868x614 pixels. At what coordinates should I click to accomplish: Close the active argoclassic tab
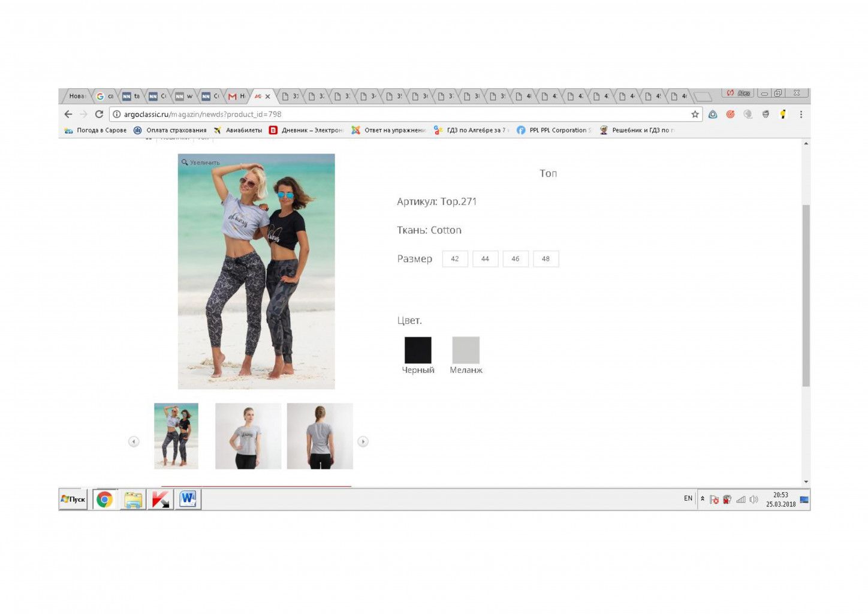[x=267, y=96]
